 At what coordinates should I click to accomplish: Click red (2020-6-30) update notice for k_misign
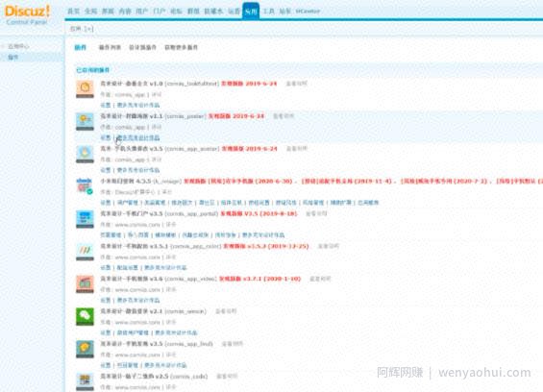coord(238,182)
